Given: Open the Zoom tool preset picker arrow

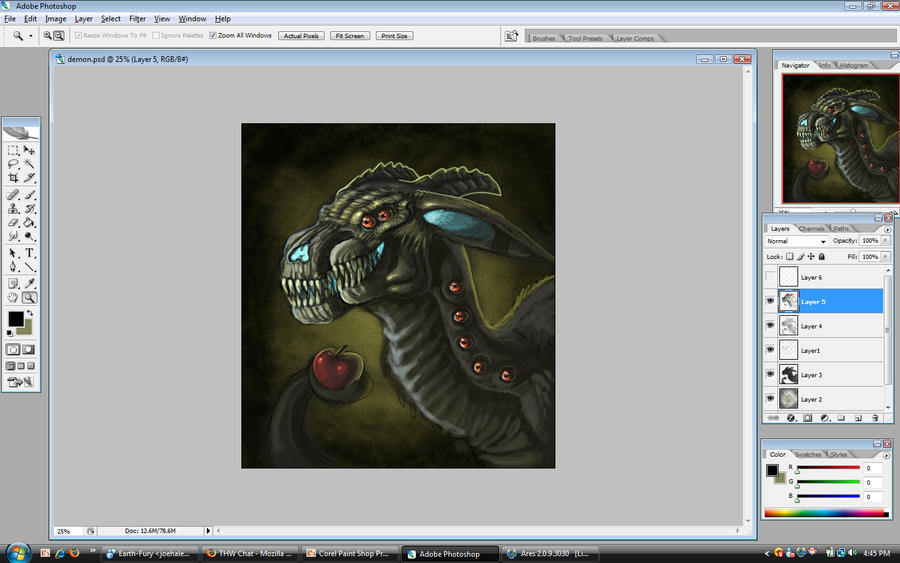Looking at the screenshot, I should point(30,36).
